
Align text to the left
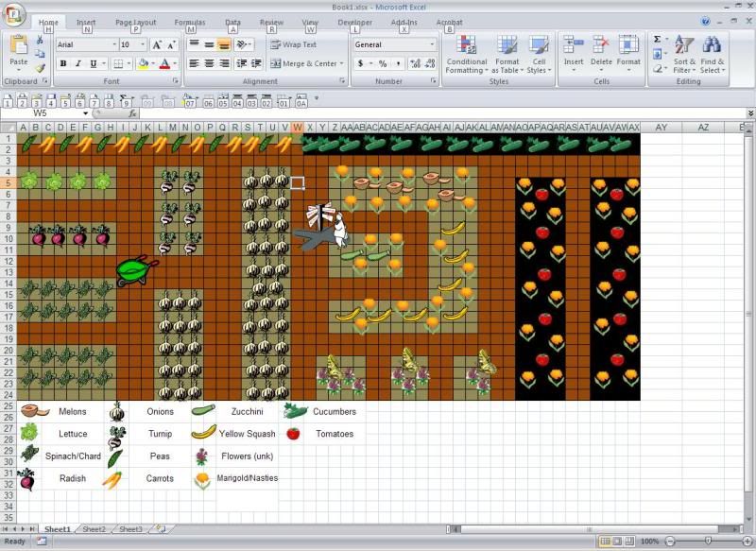click(x=194, y=63)
